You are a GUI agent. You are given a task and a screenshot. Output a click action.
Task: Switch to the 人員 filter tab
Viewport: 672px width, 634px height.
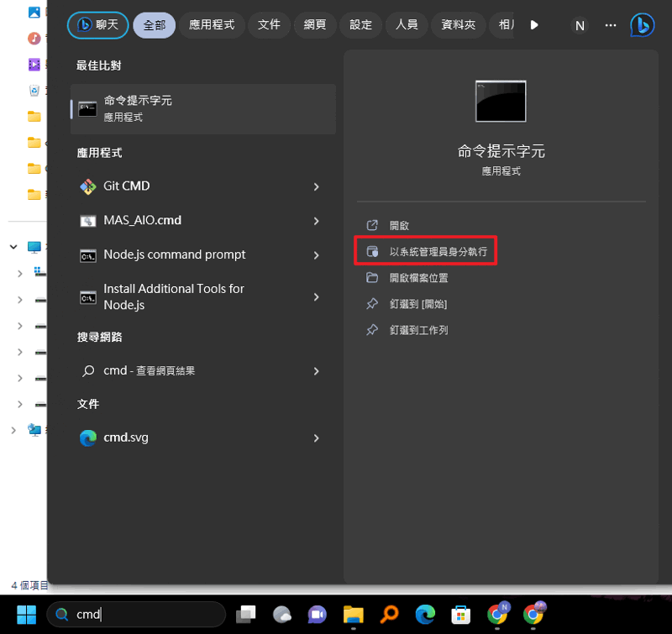point(407,25)
